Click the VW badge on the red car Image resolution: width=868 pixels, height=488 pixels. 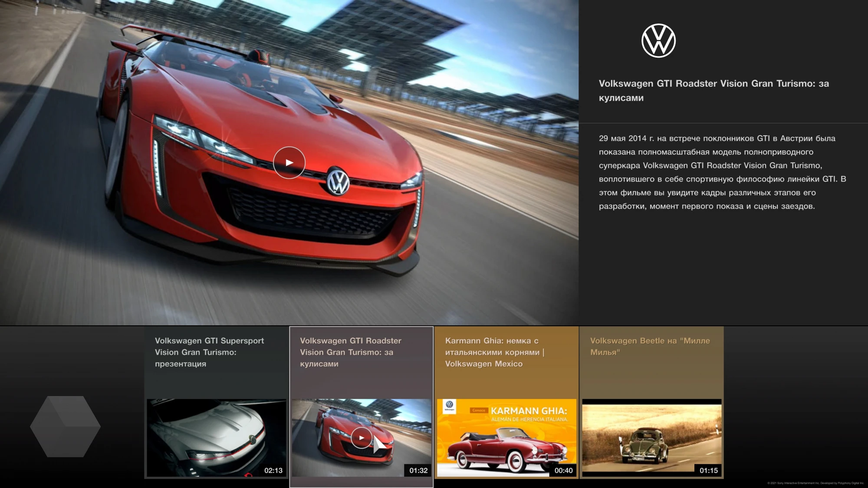tap(338, 181)
